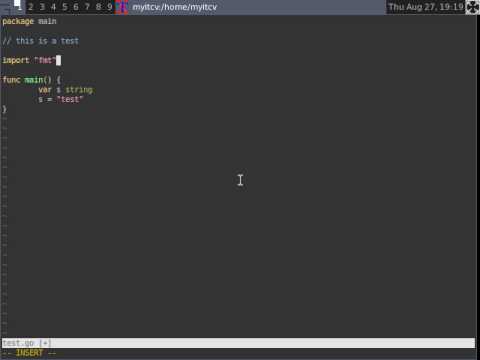Switch to workspace tag 3

(x=42, y=7)
